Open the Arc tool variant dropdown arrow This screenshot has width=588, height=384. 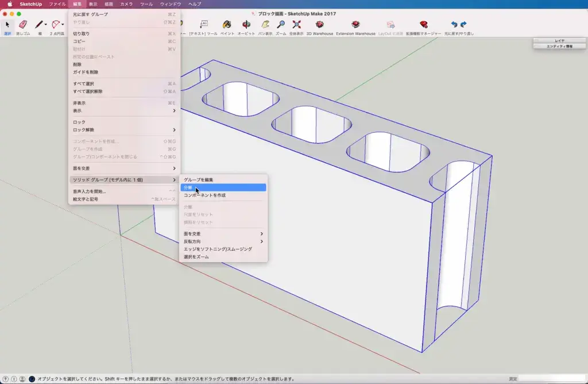[x=63, y=25]
